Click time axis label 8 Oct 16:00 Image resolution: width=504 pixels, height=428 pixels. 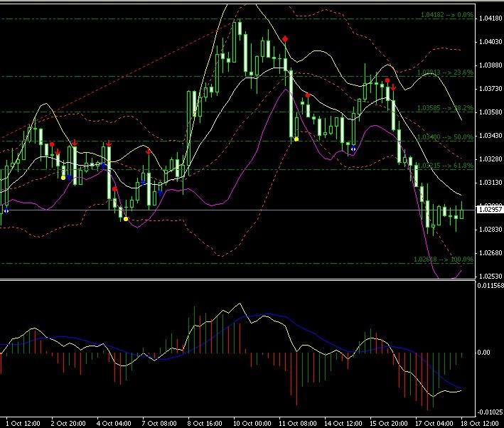205,424
